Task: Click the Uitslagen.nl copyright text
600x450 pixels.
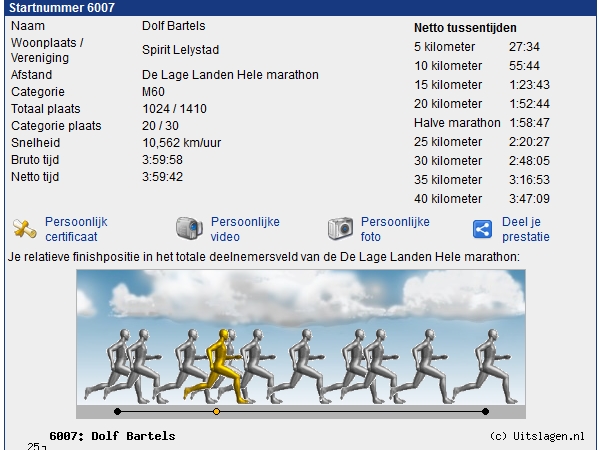Action: point(537,436)
